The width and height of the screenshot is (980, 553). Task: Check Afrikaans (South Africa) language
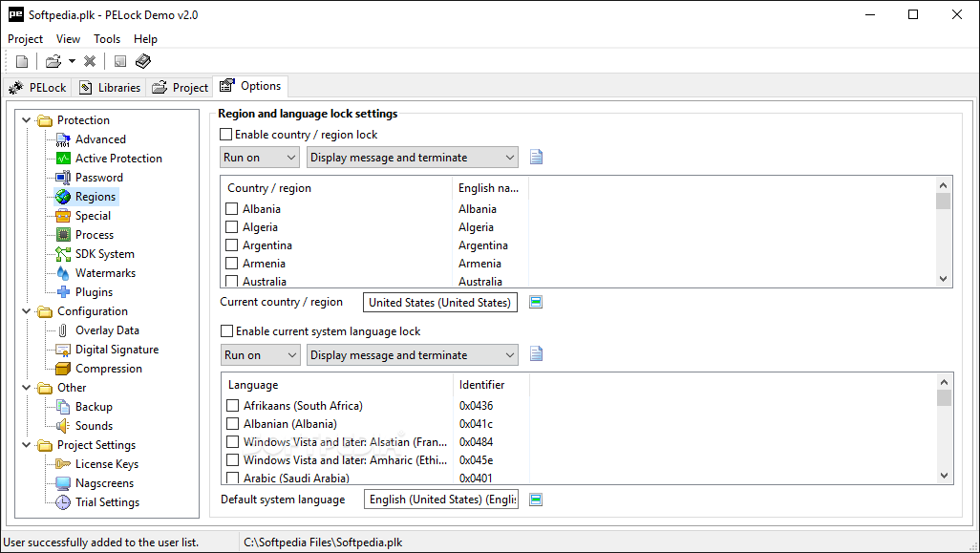coord(232,406)
